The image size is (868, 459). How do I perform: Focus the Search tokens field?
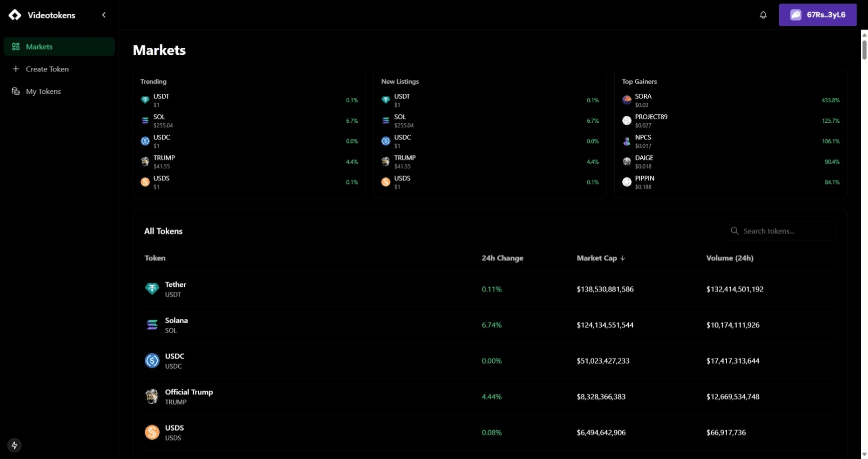pyautogui.click(x=780, y=231)
